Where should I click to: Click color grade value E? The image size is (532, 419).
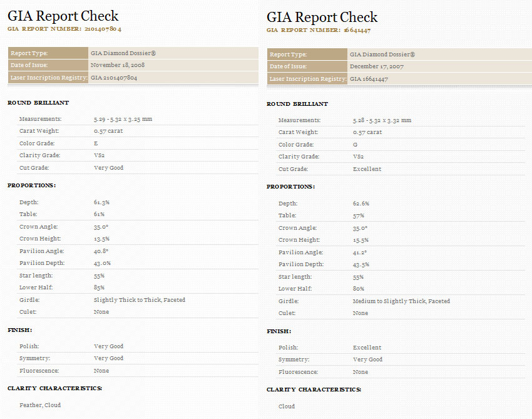click(x=96, y=143)
